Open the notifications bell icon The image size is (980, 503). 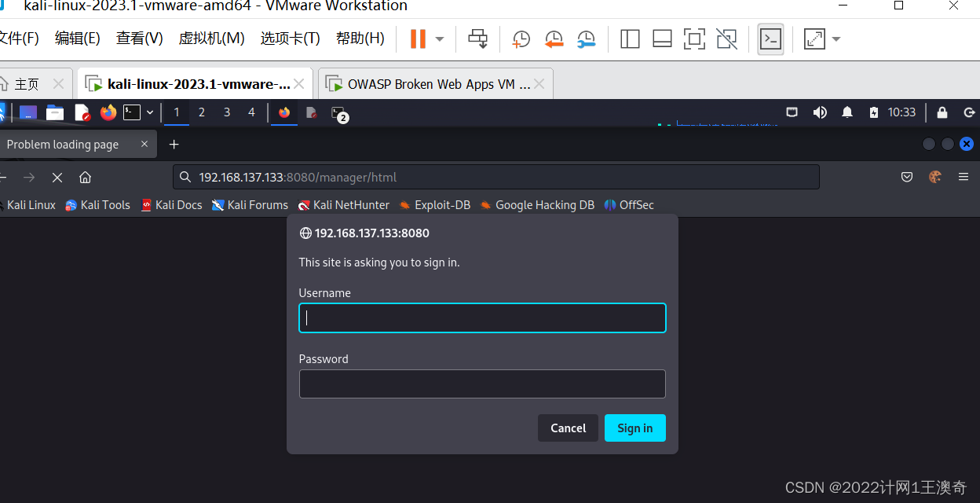tap(847, 112)
